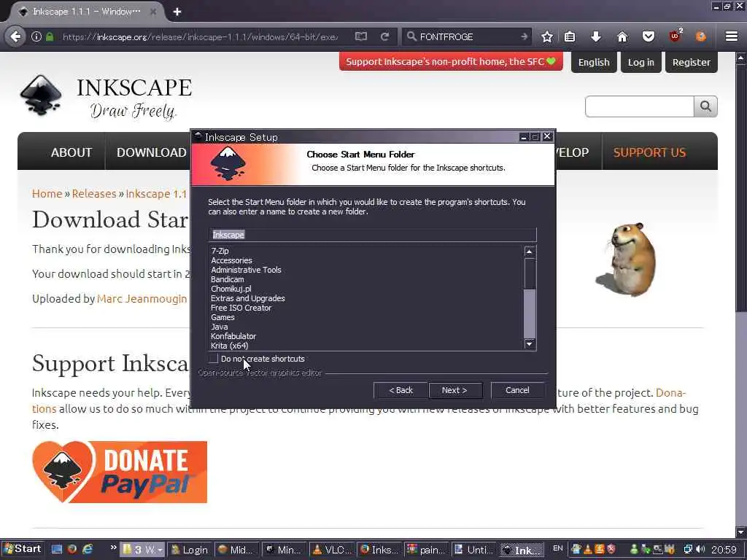Click the Start Menu folder name field
The image size is (747, 560).
click(x=372, y=235)
